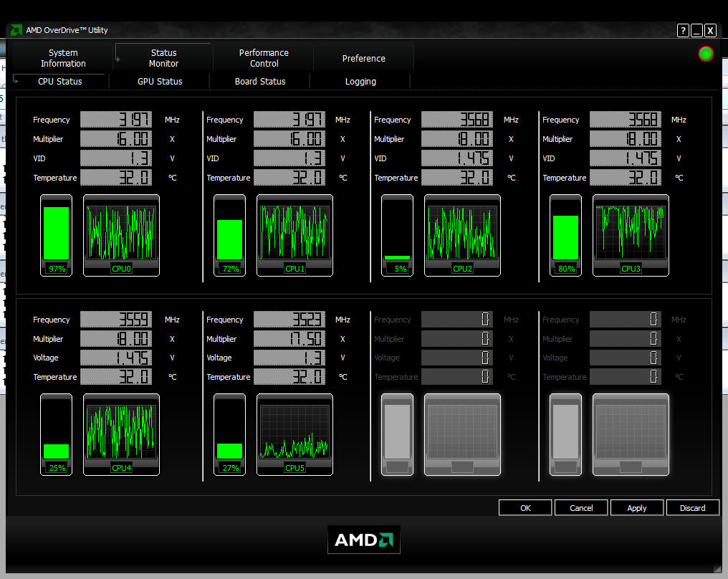Confirm with the OK button
Screen dimensions: 728x579
pyautogui.click(x=525, y=508)
